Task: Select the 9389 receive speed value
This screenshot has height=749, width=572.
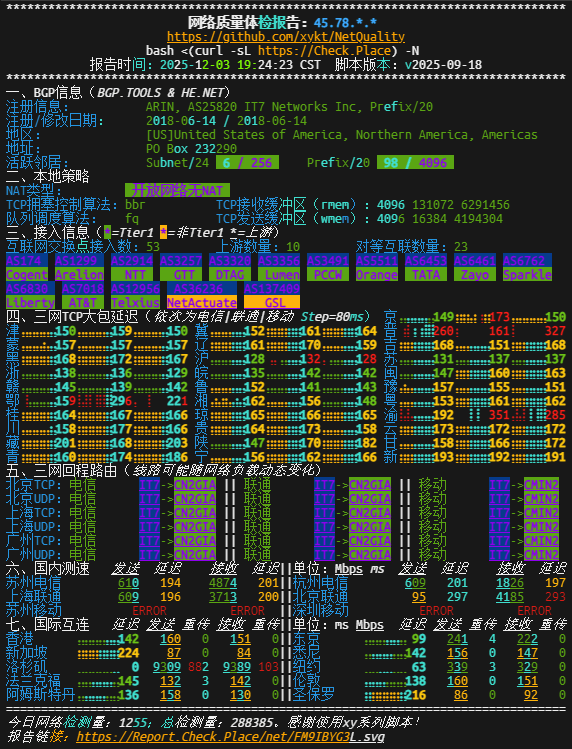Action: point(237,667)
